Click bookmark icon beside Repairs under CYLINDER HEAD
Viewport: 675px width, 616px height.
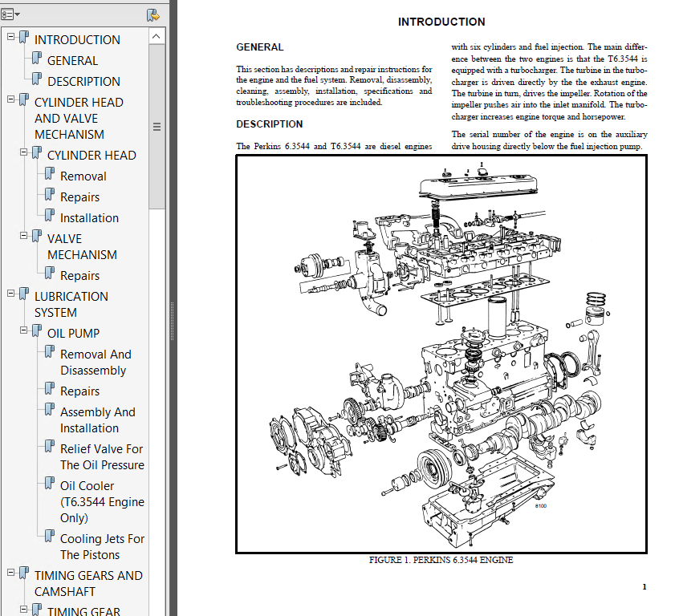[x=50, y=195]
